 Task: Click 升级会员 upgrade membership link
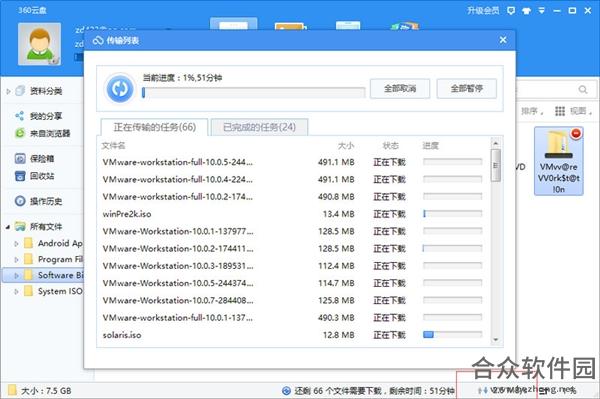coord(483,10)
